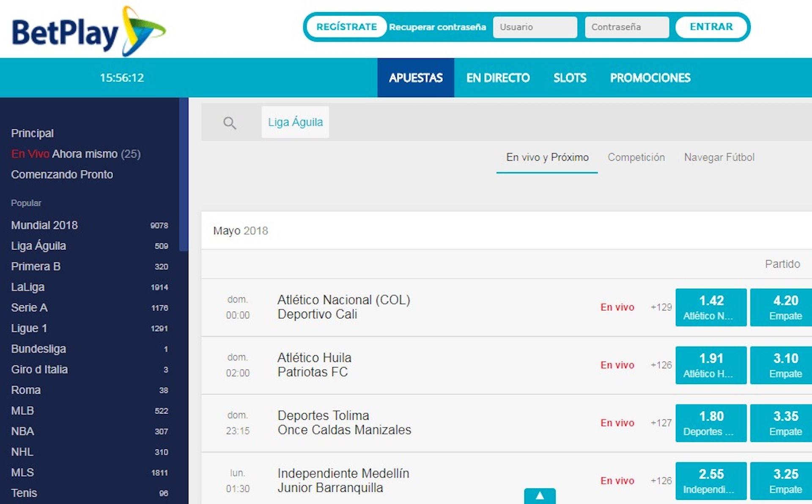The height and width of the screenshot is (504, 812).
Task: Open the APUESTAS tab
Action: pos(415,78)
